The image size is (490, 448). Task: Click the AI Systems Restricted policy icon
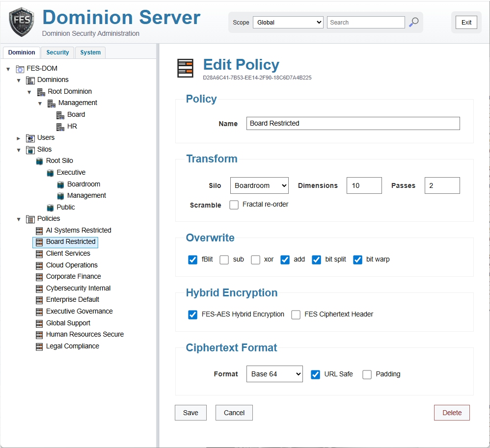tap(39, 231)
